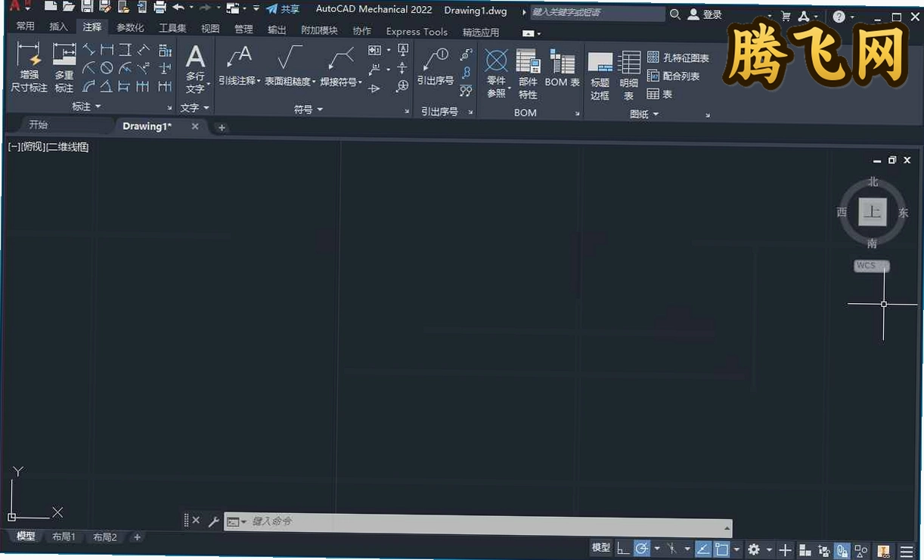Click the Print/plot icon

coord(160,8)
